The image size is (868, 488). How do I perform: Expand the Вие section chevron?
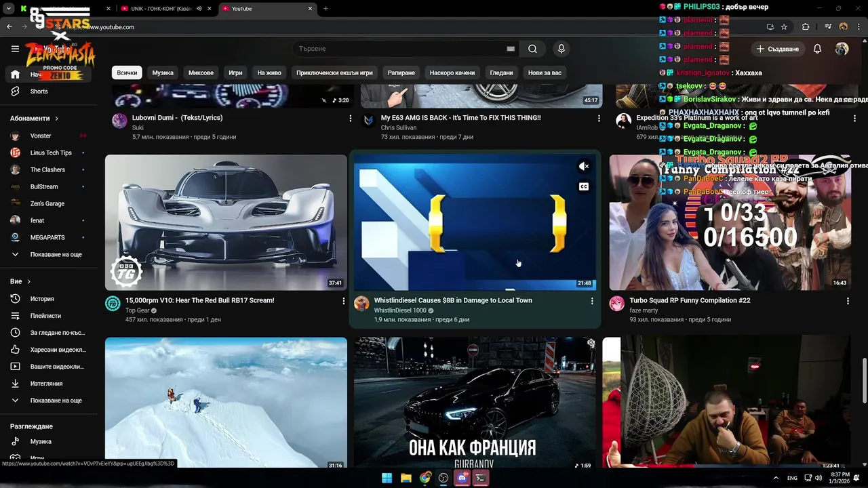tap(29, 281)
